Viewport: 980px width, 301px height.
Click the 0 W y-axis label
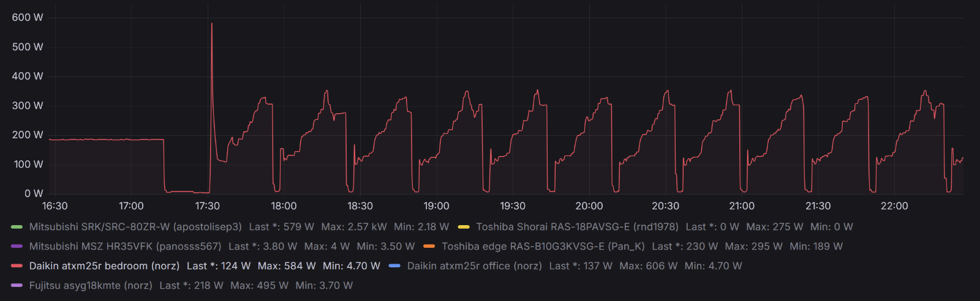pos(34,194)
